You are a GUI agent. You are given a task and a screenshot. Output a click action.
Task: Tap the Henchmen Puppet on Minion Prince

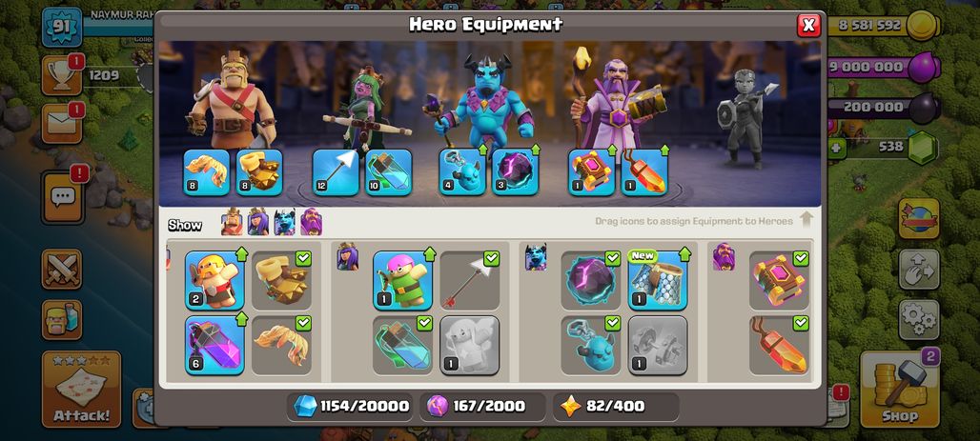(461, 172)
